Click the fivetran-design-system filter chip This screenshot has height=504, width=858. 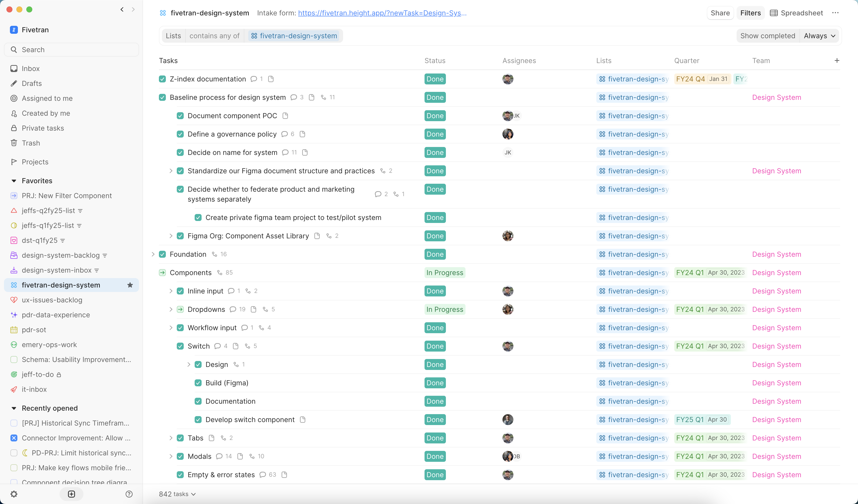pos(294,36)
